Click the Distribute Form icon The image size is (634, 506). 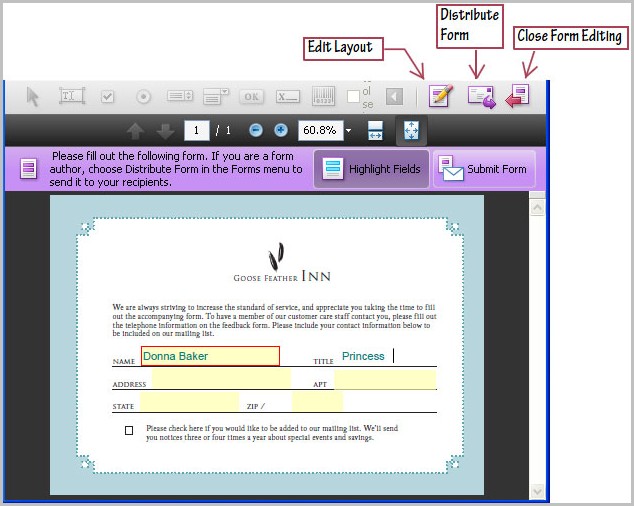pos(481,97)
